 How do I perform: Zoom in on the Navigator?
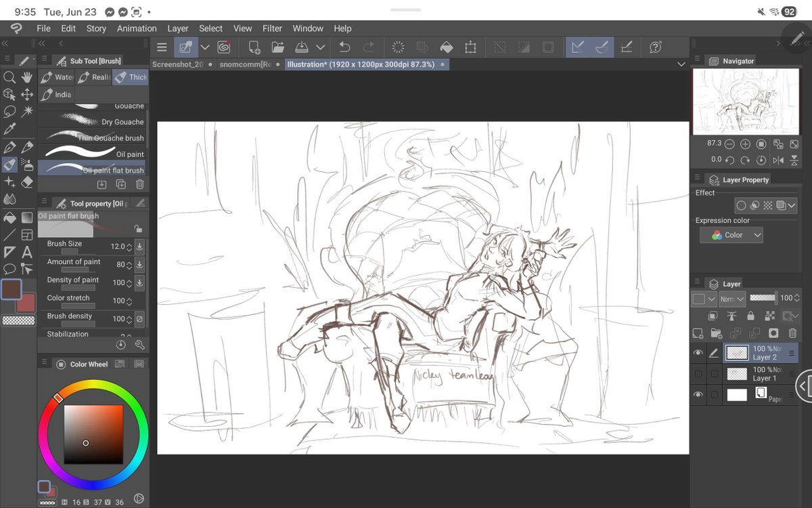click(x=745, y=144)
